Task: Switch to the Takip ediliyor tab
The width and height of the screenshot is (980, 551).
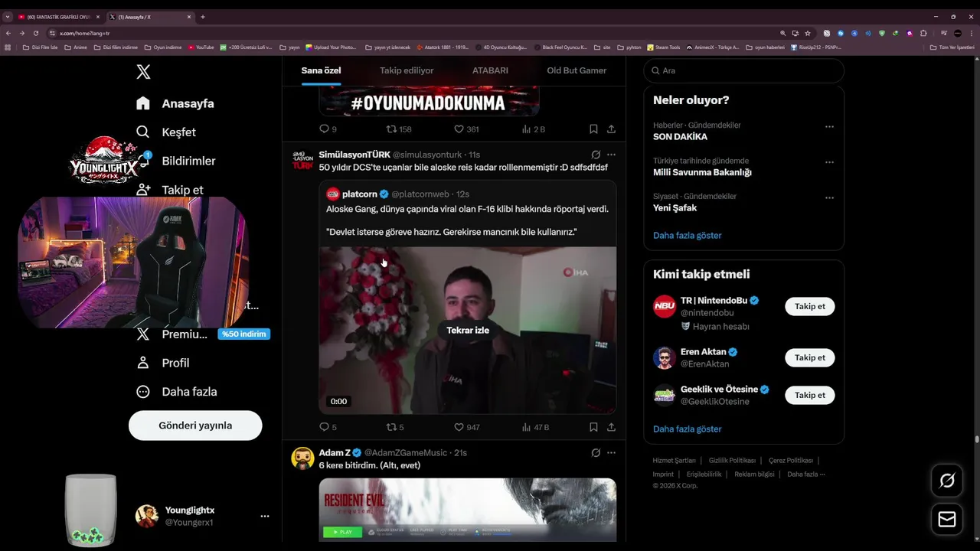Action: coord(407,70)
